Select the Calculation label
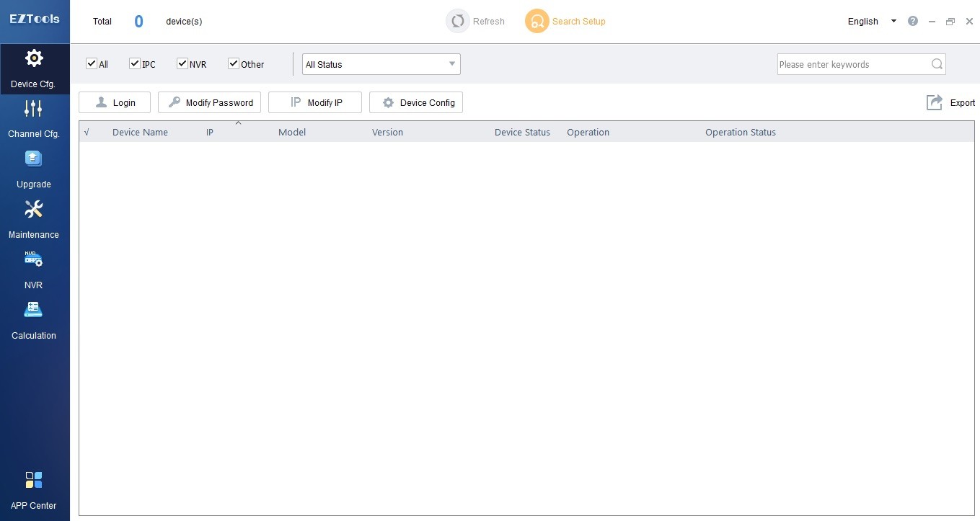The image size is (980, 521). tap(34, 336)
